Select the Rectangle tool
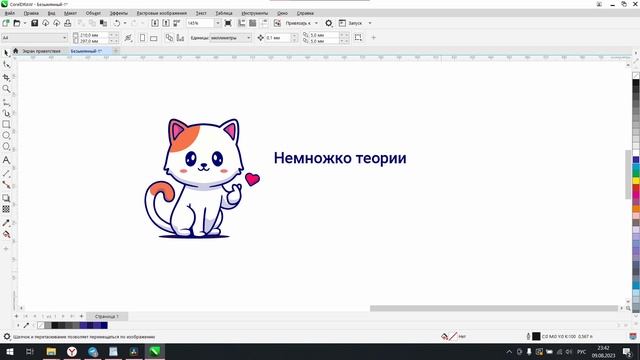 6,124
